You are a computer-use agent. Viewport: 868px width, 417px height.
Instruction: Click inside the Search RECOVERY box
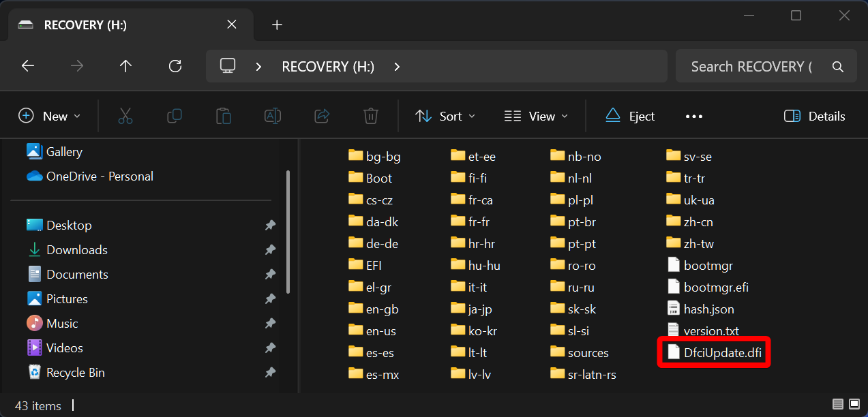coord(750,65)
